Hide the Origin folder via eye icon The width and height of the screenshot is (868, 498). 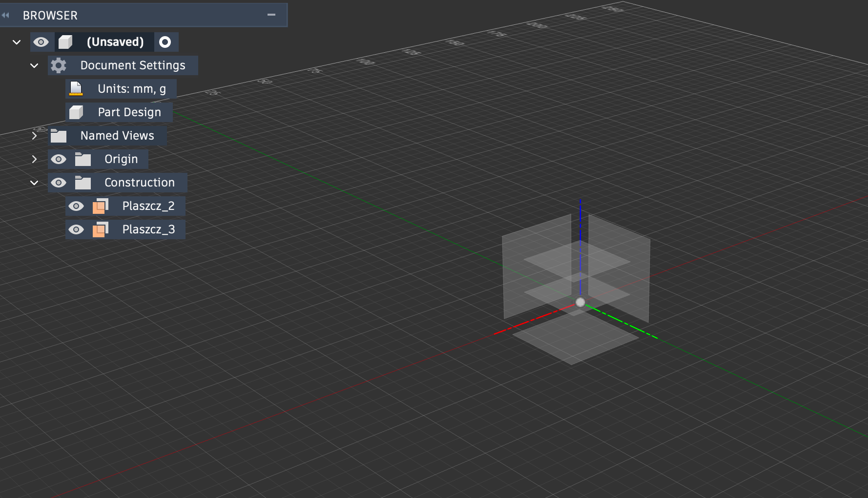tap(59, 159)
